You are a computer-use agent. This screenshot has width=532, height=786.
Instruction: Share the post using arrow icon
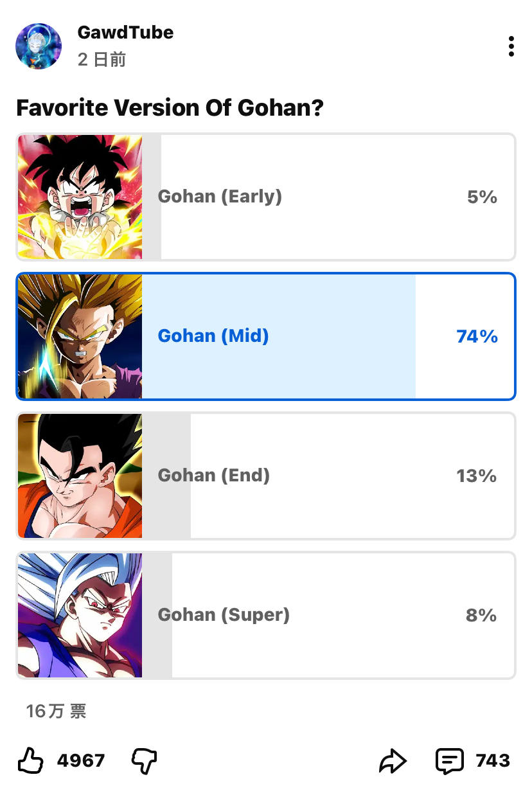pos(393,761)
